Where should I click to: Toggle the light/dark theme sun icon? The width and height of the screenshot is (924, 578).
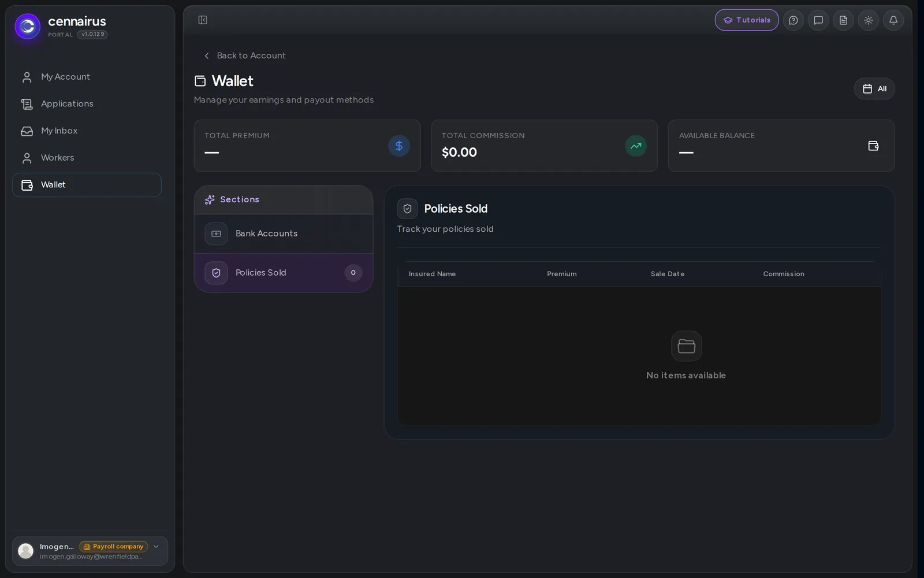click(869, 20)
